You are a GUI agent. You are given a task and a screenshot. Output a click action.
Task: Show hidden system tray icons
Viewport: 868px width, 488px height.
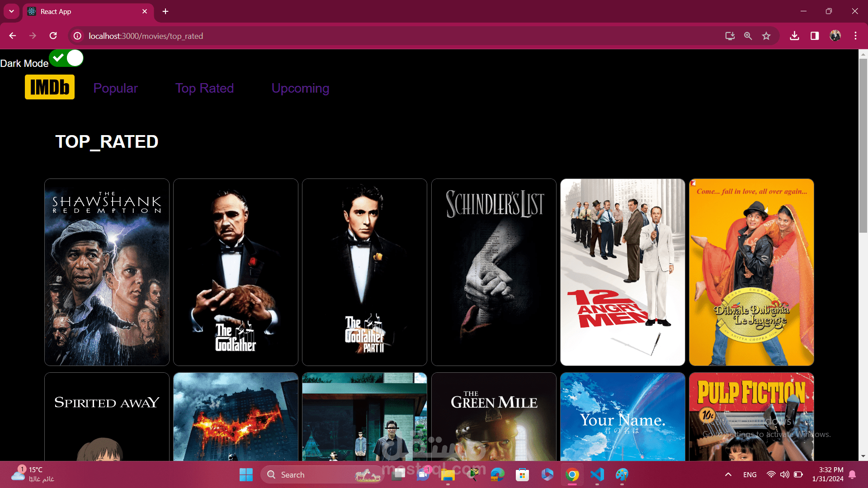tap(728, 474)
